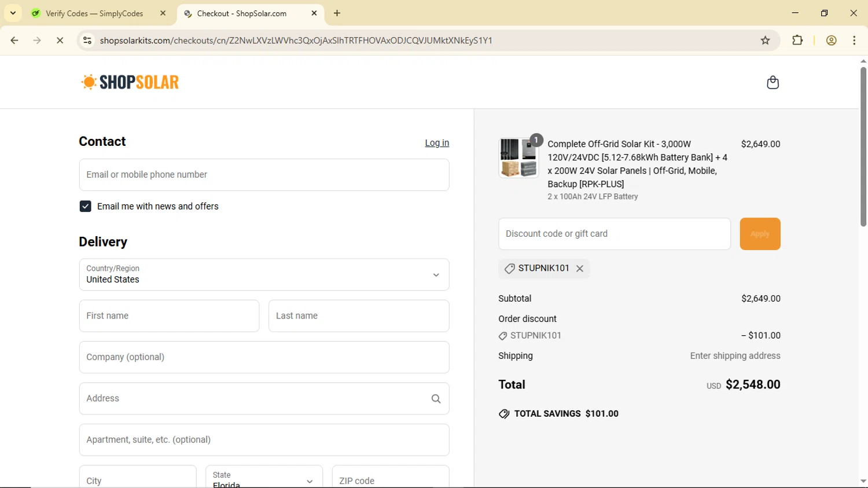Screen dimensions: 868x488
Task: Focus the Email or mobile phone number field
Action: [x=264, y=175]
